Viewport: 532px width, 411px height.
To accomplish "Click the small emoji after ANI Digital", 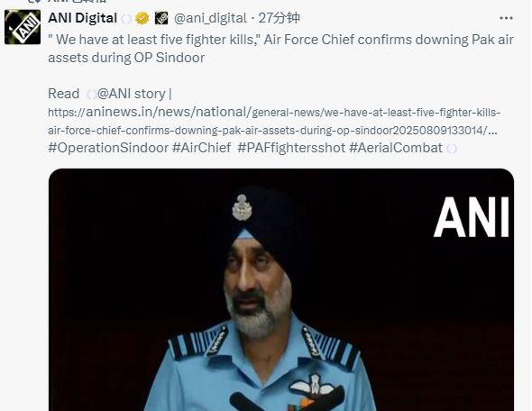I will (126, 19).
